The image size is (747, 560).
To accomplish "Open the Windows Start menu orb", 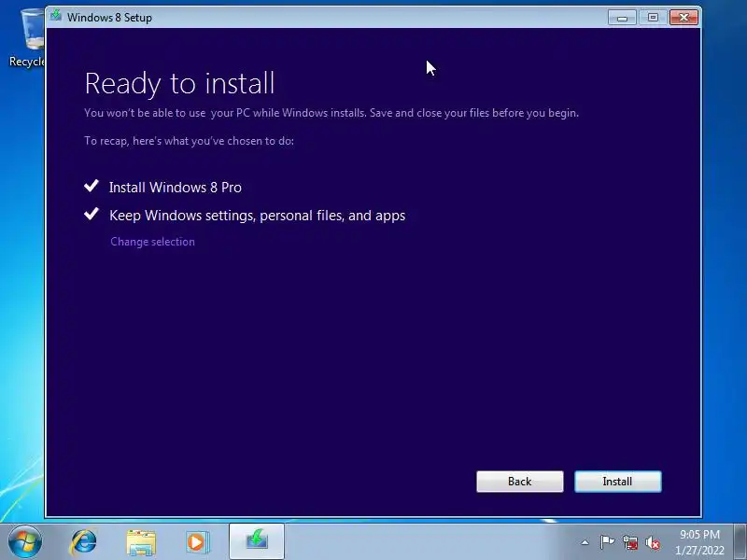I will pyautogui.click(x=25, y=542).
